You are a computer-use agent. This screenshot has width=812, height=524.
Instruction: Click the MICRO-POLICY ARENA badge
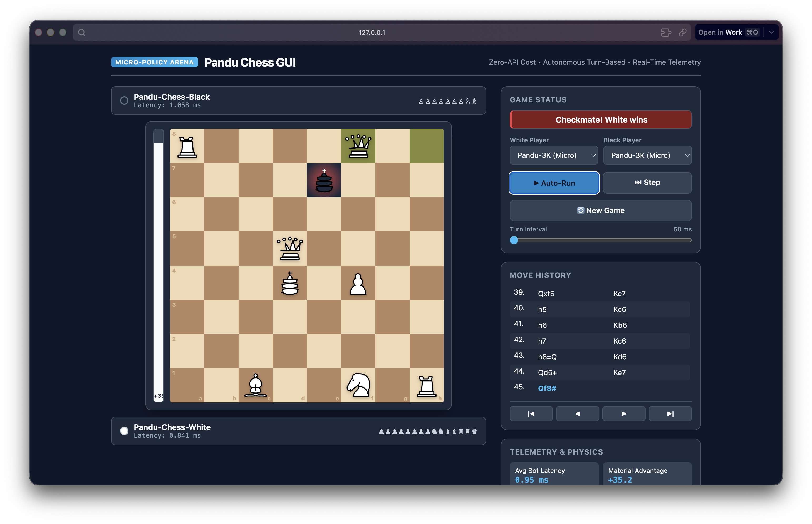(154, 62)
